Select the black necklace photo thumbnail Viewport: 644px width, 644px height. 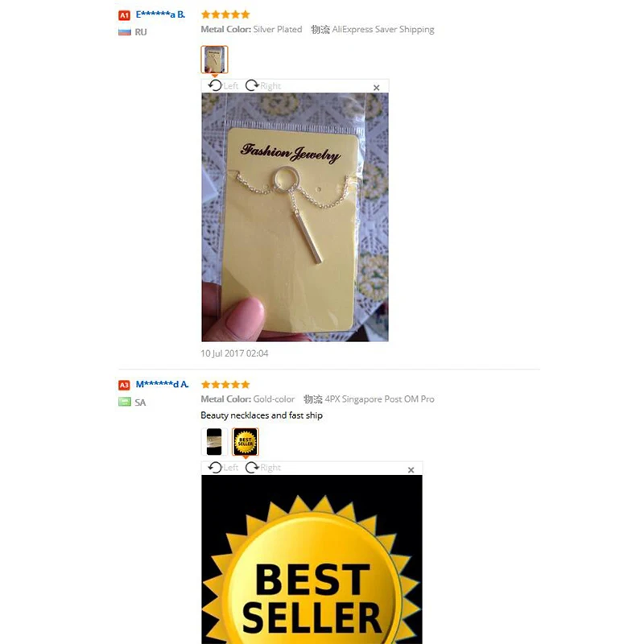214,441
